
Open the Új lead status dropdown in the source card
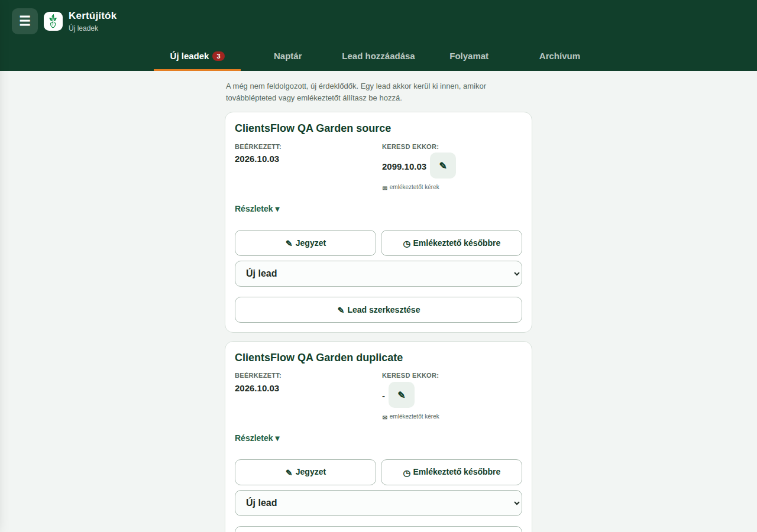pos(378,274)
